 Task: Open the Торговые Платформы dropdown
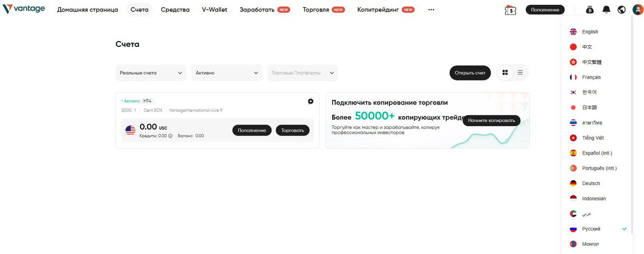pos(303,72)
